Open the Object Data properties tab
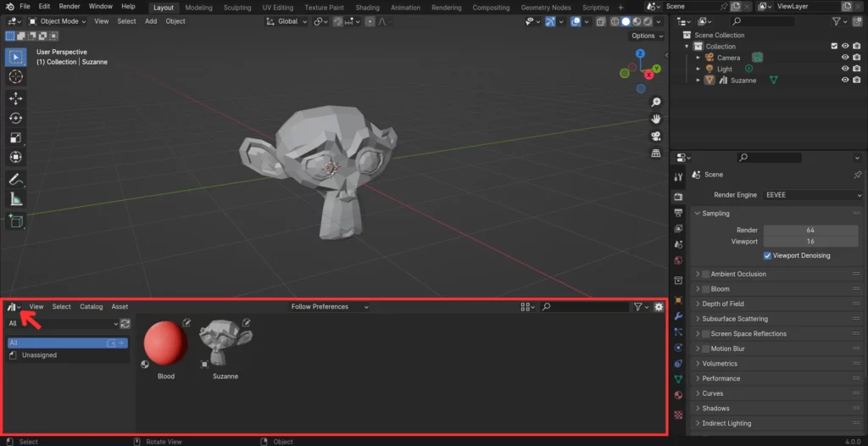The width and height of the screenshot is (868, 446). [679, 380]
